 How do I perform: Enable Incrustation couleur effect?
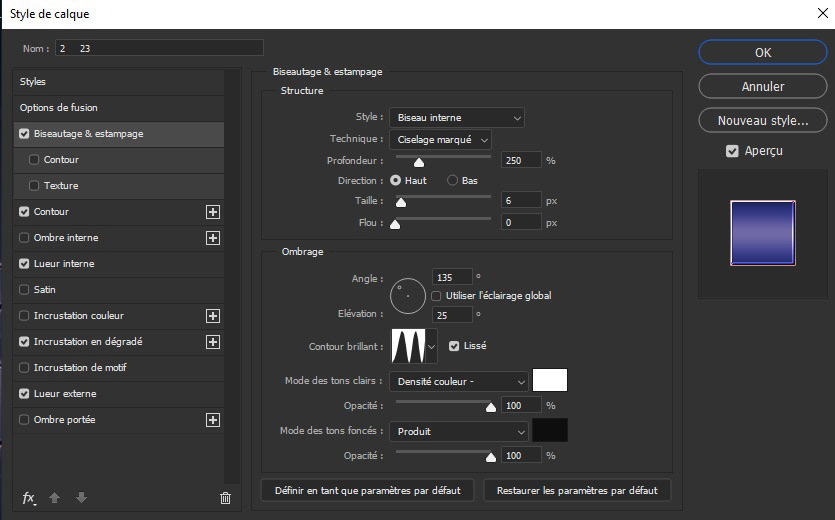[x=24, y=316]
